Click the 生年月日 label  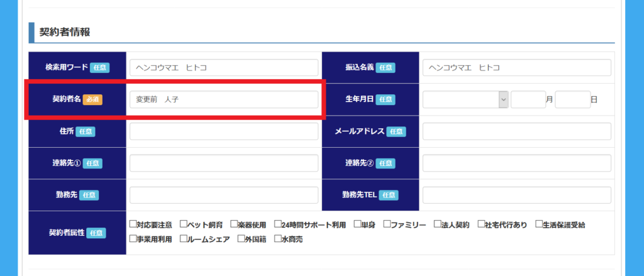point(360,99)
